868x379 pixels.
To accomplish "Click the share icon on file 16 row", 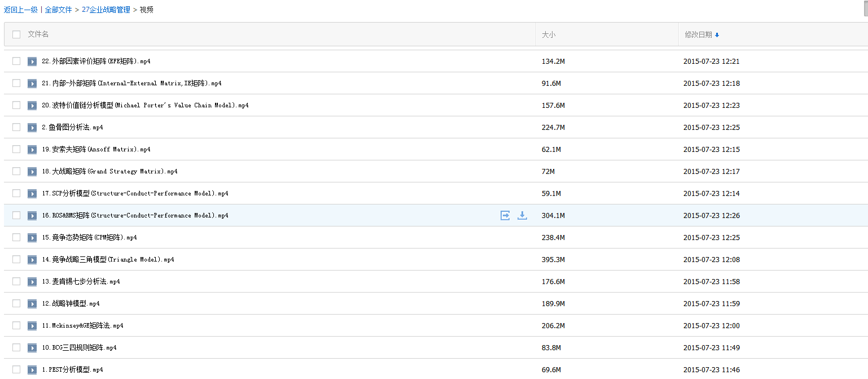I will [505, 215].
